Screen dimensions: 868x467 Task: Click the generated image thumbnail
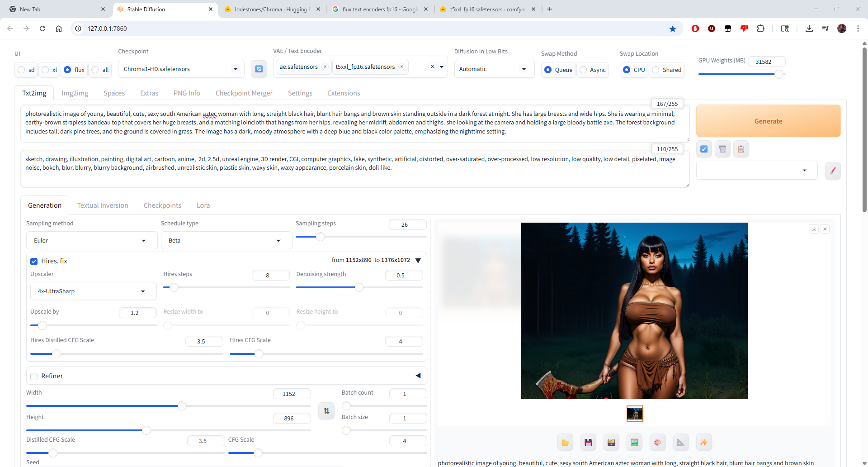point(634,413)
